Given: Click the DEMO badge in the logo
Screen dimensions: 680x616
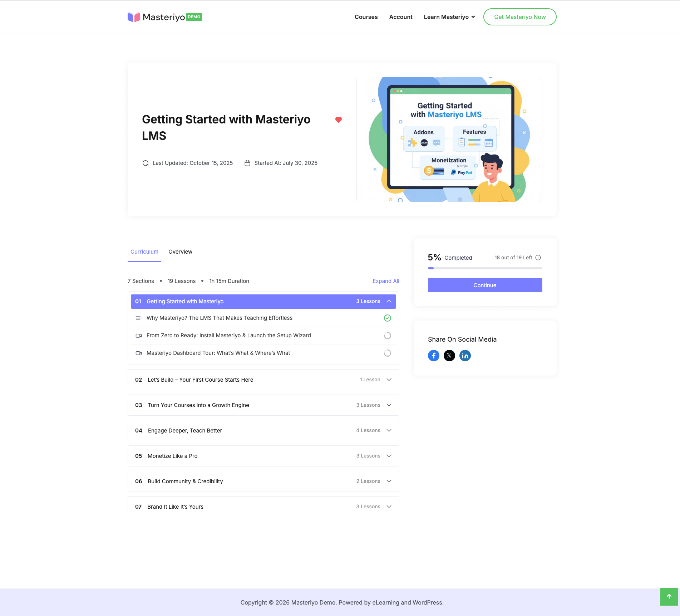Looking at the screenshot, I should click(194, 17).
